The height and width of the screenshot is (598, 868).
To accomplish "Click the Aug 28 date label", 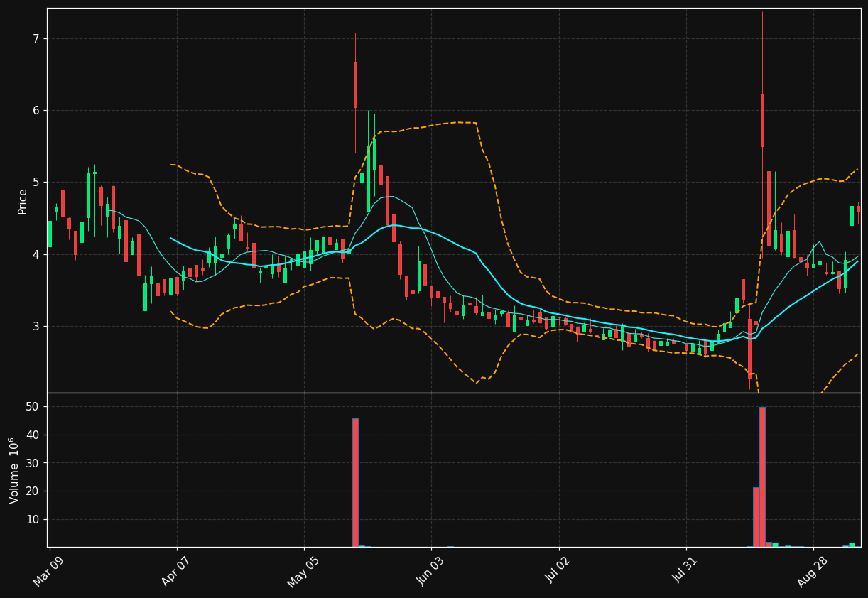I will [813, 572].
